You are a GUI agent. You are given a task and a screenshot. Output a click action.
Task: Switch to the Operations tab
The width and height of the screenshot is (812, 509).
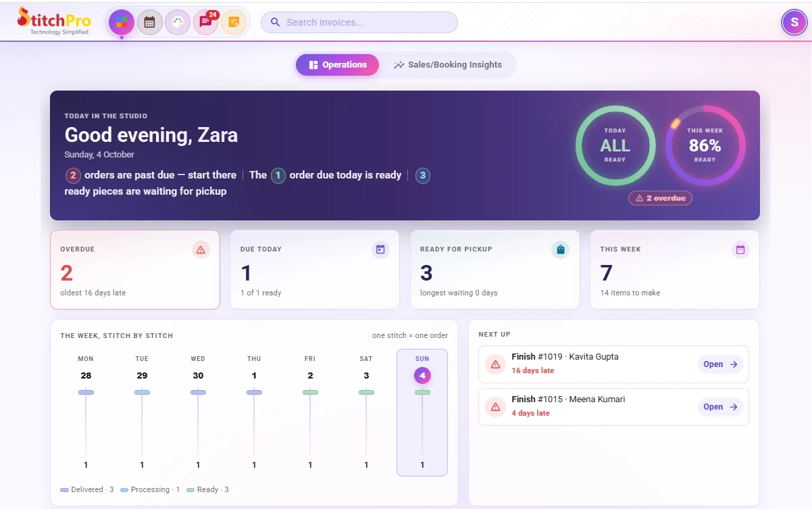337,65
